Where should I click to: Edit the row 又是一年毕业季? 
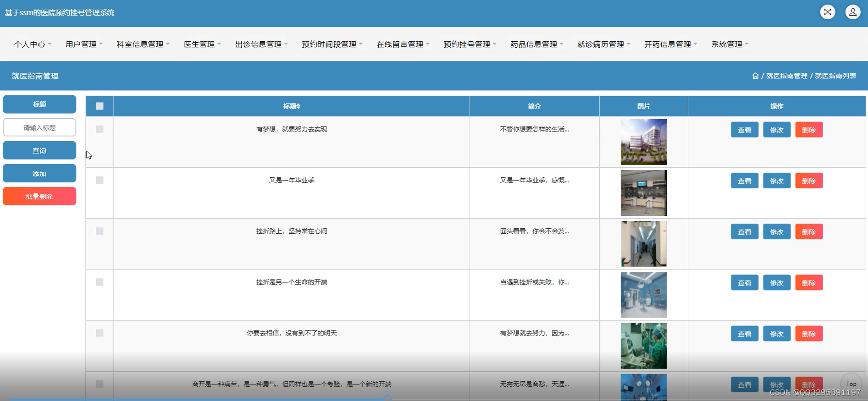[777, 181]
